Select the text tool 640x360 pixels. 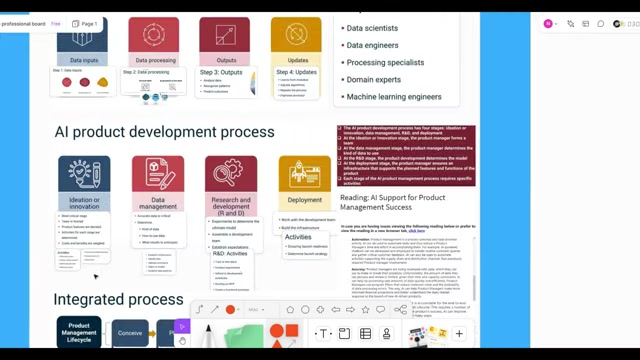323,334
